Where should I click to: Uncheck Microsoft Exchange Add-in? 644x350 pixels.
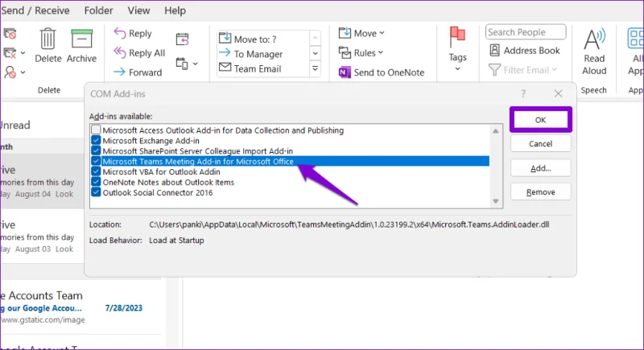pyautogui.click(x=96, y=140)
